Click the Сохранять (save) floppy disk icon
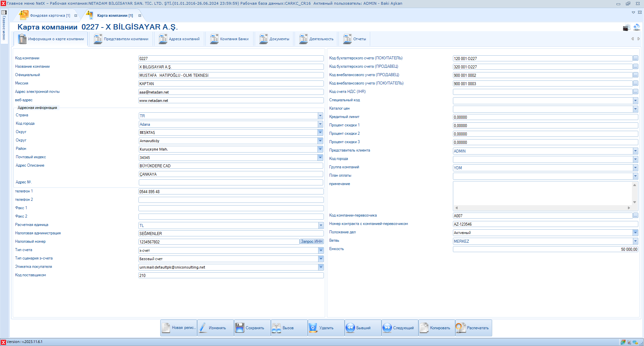This screenshot has height=346, width=644. [x=240, y=328]
